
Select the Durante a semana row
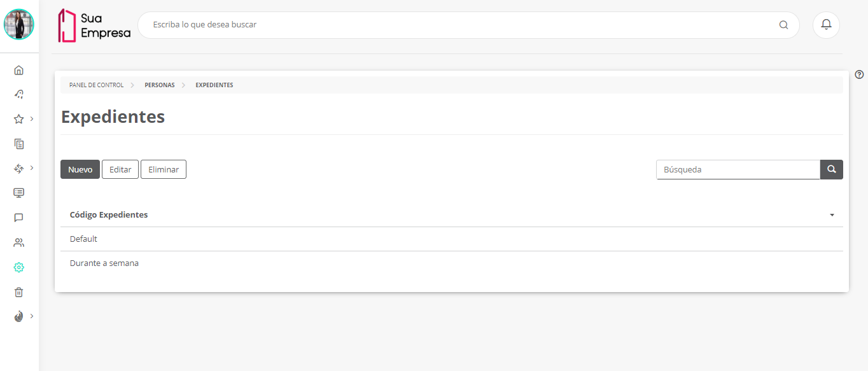(104, 263)
